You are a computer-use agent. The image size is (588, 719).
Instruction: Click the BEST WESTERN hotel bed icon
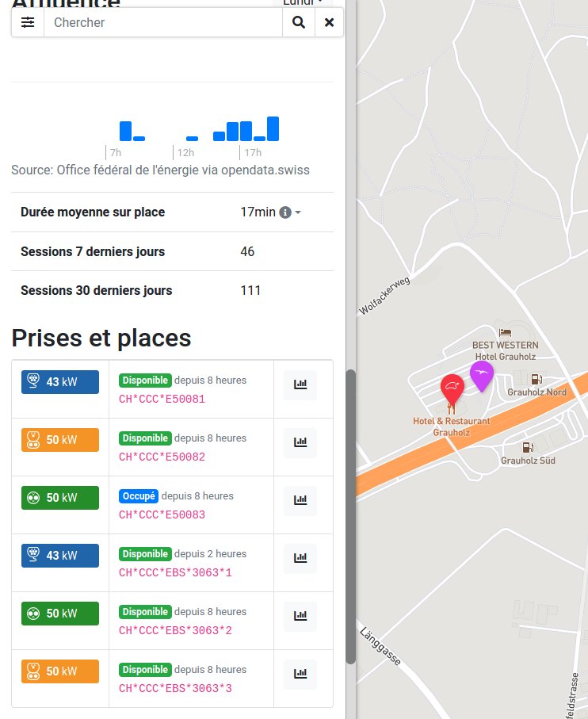(505, 332)
